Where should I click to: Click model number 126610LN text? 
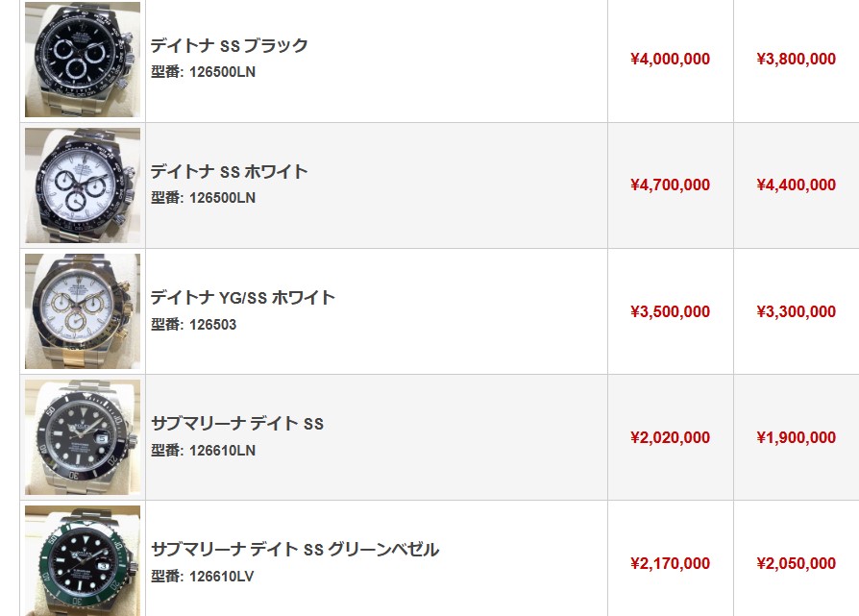coord(222,451)
